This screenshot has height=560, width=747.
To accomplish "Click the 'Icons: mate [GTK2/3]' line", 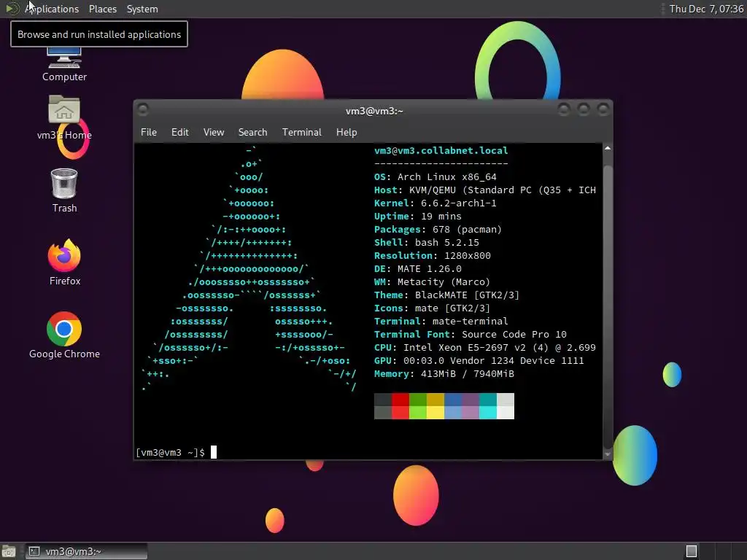I will tap(432, 308).
